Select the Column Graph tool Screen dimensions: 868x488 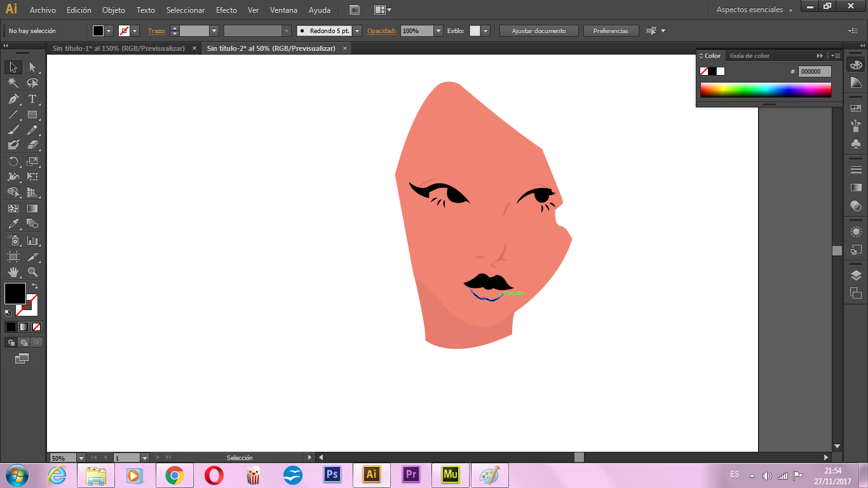tap(32, 241)
